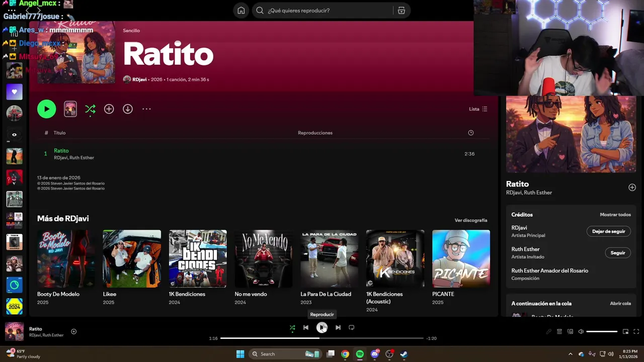Image resolution: width=644 pixels, height=362 pixels.
Task: Toggle repeat mode in the player
Action: [351, 328]
